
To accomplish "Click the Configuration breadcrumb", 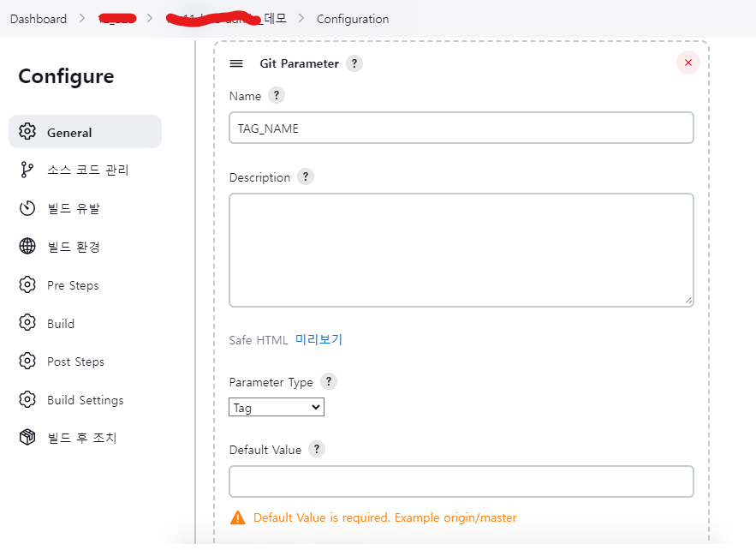I will pos(353,19).
